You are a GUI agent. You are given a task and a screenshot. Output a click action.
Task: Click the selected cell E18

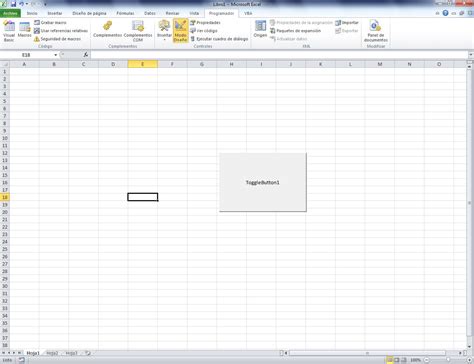point(143,197)
